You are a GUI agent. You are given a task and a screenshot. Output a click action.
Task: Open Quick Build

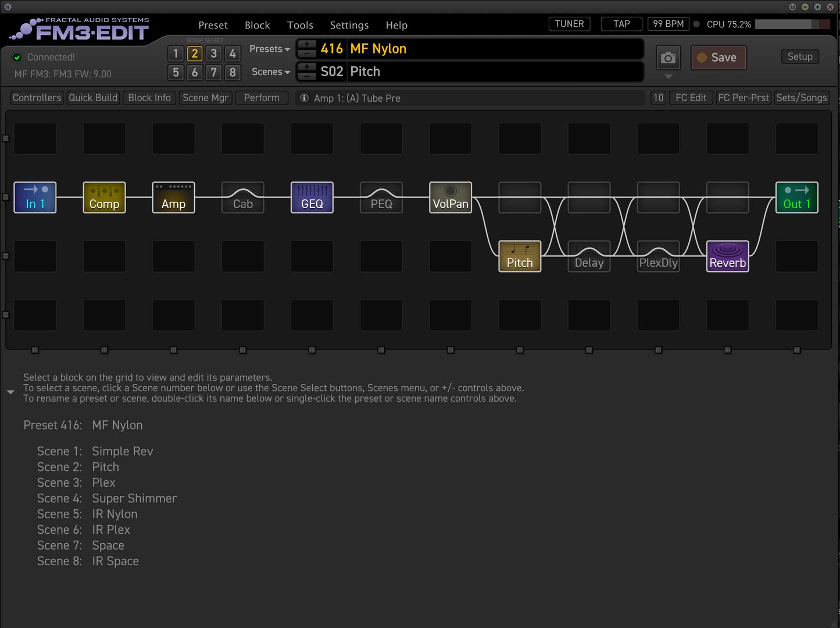coord(93,98)
